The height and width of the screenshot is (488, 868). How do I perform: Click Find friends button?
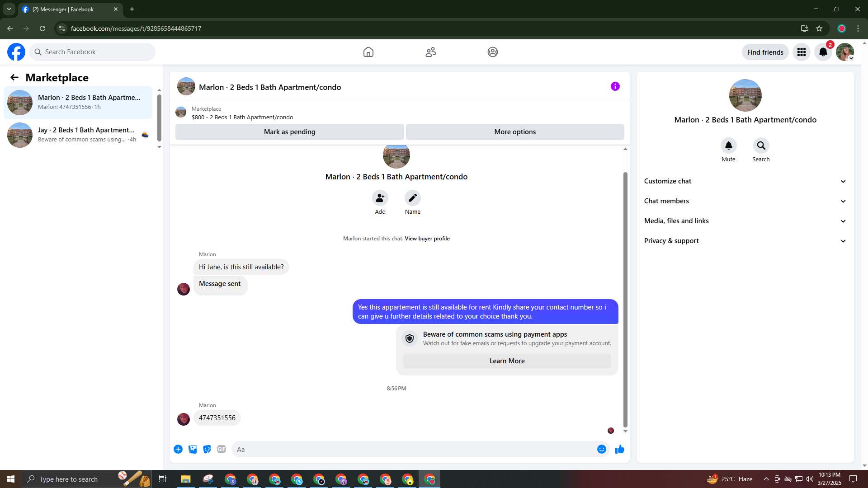point(765,52)
